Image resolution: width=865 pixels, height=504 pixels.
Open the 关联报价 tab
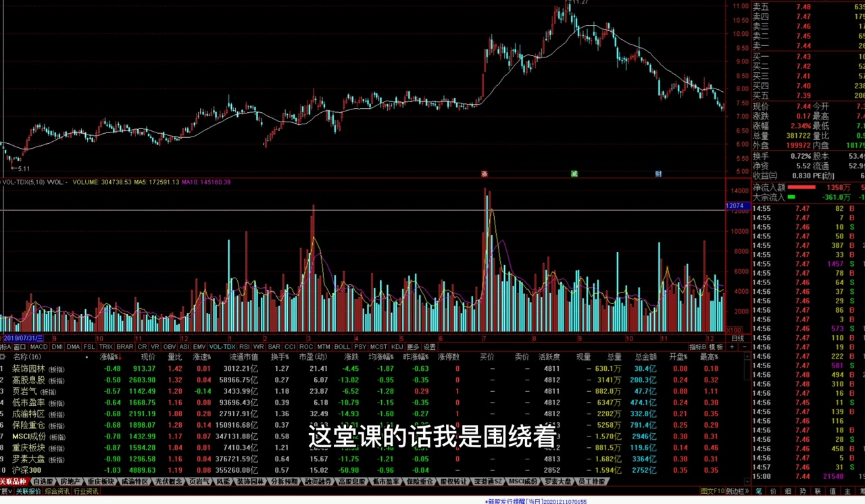pos(28,491)
